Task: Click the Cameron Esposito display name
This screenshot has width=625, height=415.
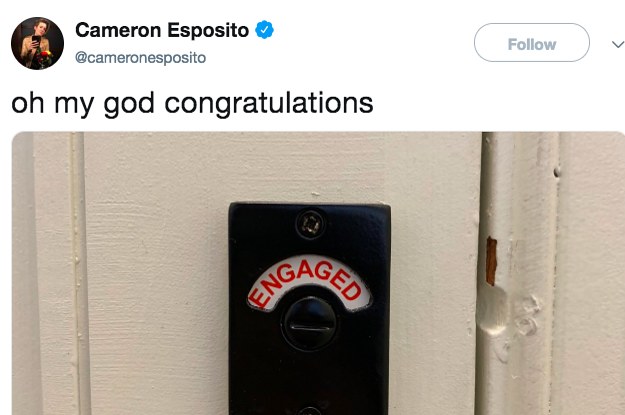Action: (162, 30)
